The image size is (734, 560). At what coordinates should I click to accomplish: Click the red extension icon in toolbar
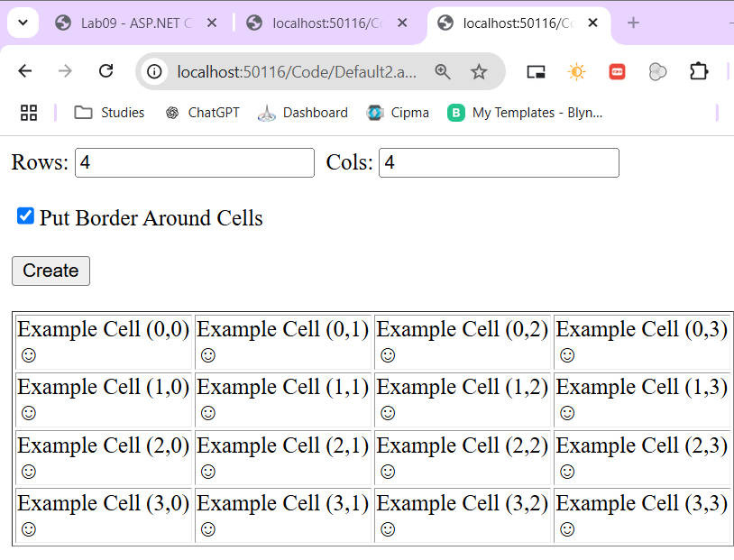[x=617, y=72]
